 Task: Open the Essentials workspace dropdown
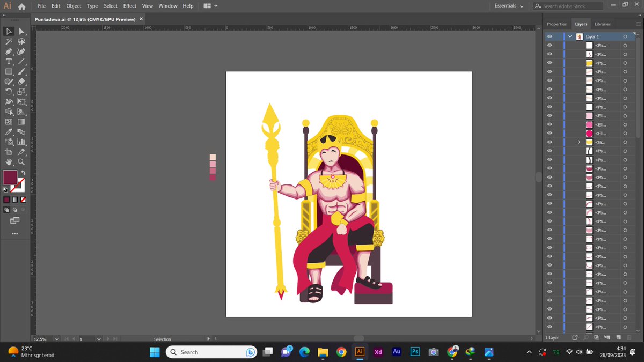[x=509, y=6]
